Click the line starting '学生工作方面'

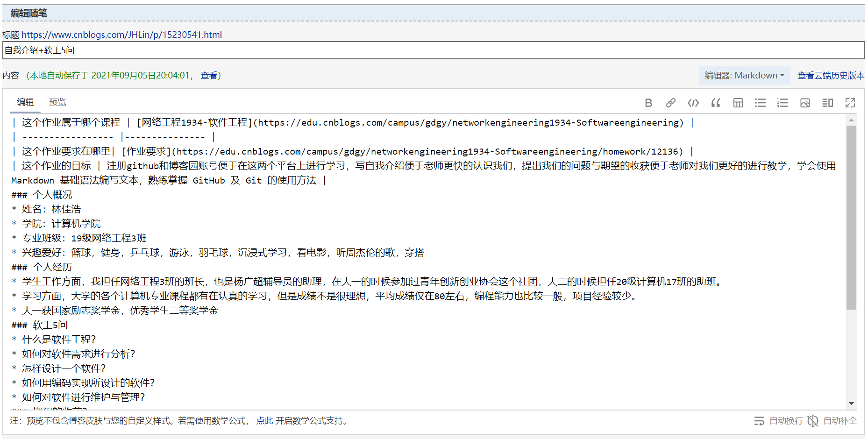(x=368, y=282)
